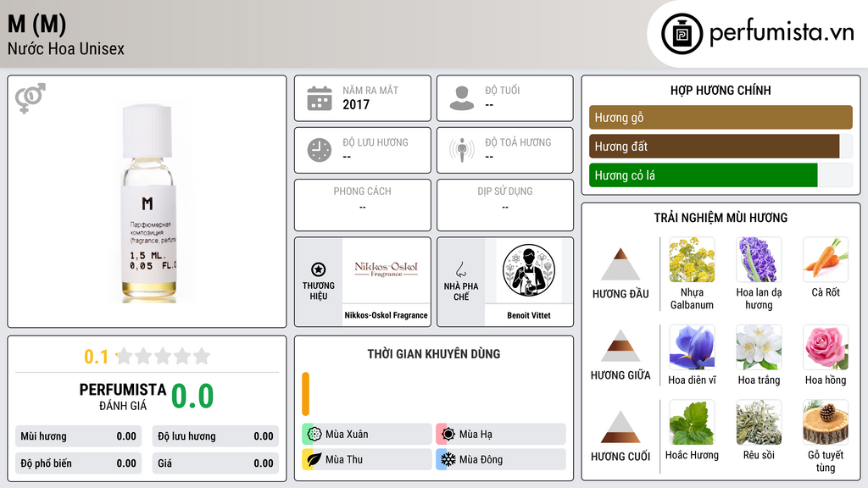Click the perfumista.vn site name
This screenshot has height=488, width=868.
click(x=782, y=33)
